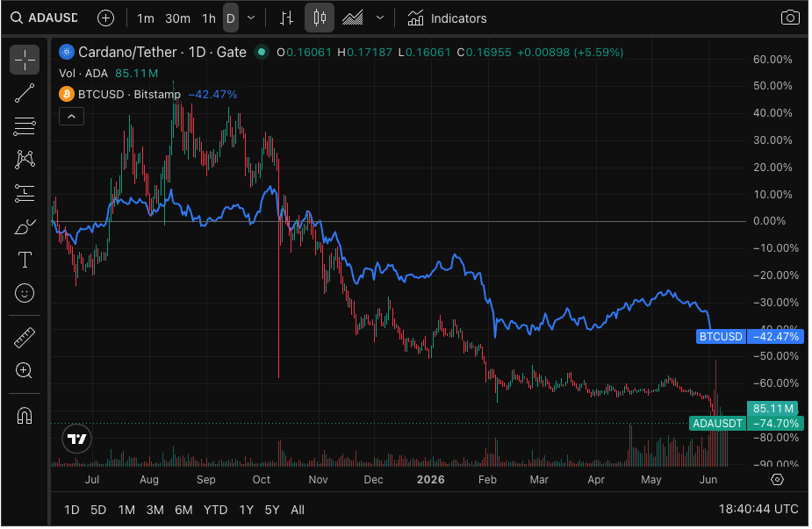This screenshot has height=529, width=812.
Task: Click the closing value C0.16955
Action: coord(485,53)
